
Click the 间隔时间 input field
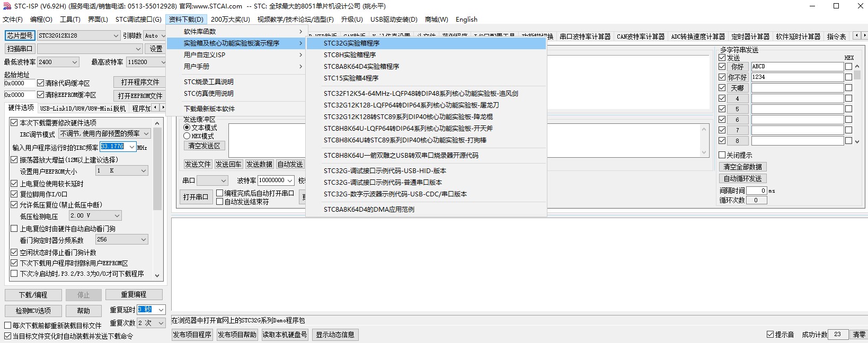coord(756,191)
